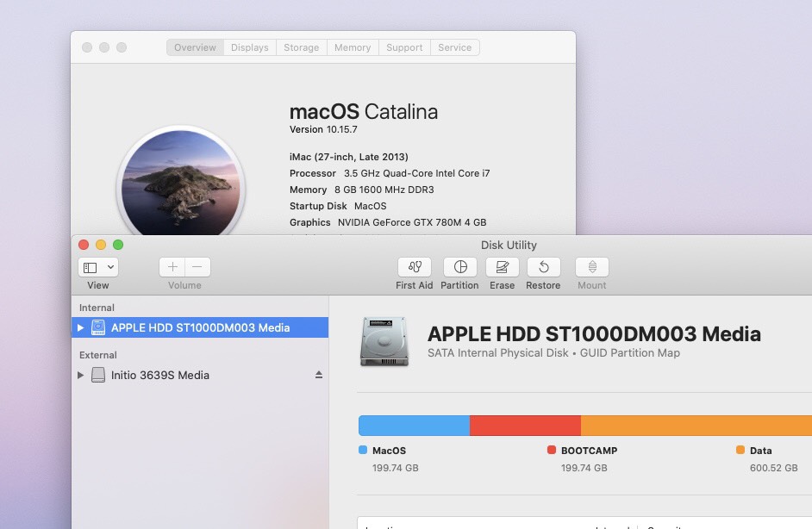Screen dimensions: 812x529
Task: Switch to the Memory tab
Action: [353, 47]
